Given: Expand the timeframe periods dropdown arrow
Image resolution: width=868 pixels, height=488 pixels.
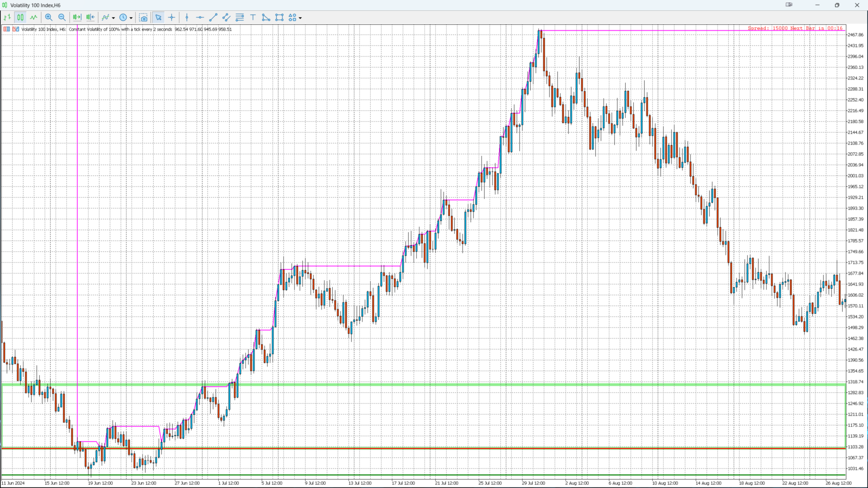Looking at the screenshot, I should (131, 18).
